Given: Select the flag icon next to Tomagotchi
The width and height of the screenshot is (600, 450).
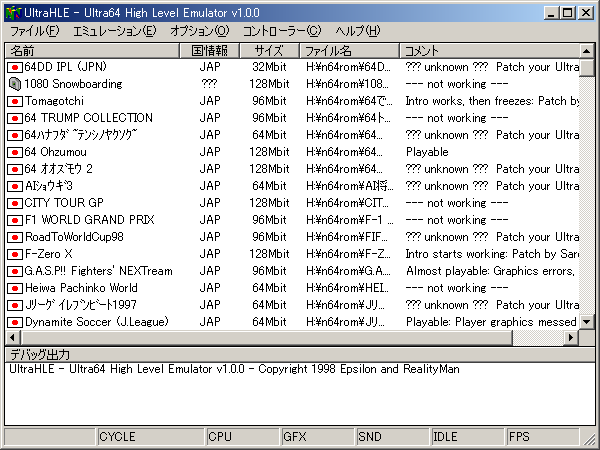Looking at the screenshot, I should [x=15, y=101].
